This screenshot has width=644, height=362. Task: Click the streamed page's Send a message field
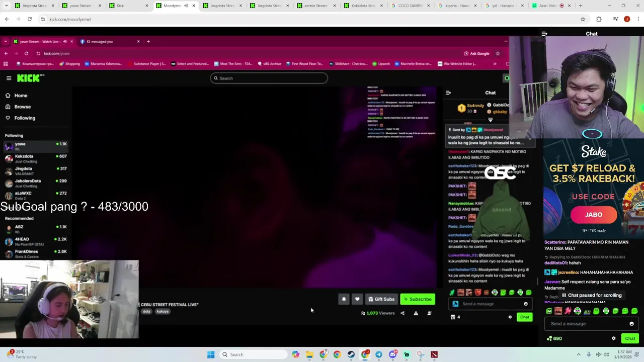[x=491, y=304]
